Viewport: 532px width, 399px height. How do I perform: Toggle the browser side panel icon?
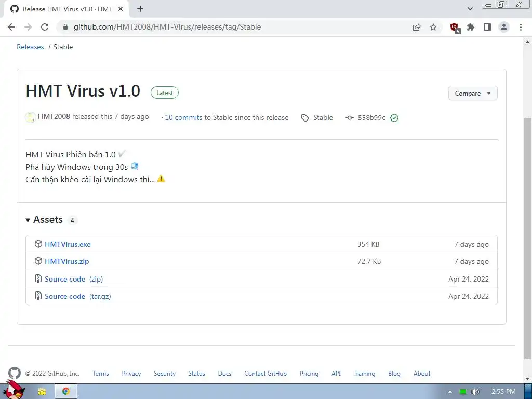[x=487, y=27]
